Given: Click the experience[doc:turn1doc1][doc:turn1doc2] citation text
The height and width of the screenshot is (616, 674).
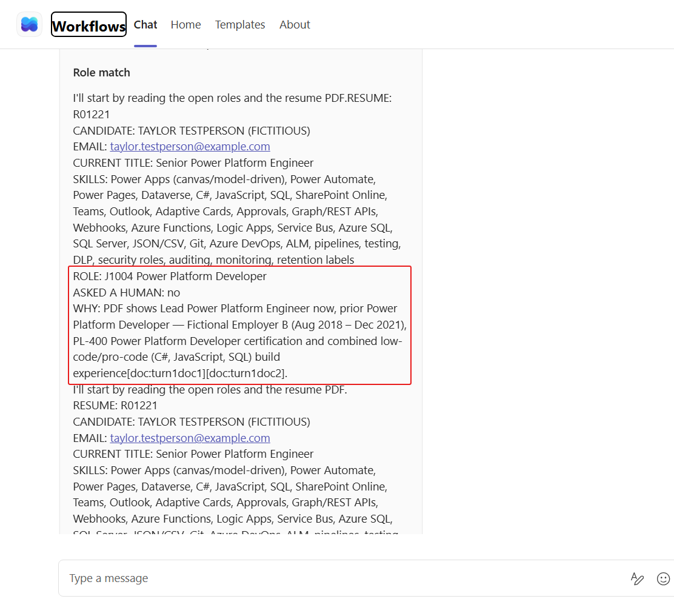Looking at the screenshot, I should 180,373.
